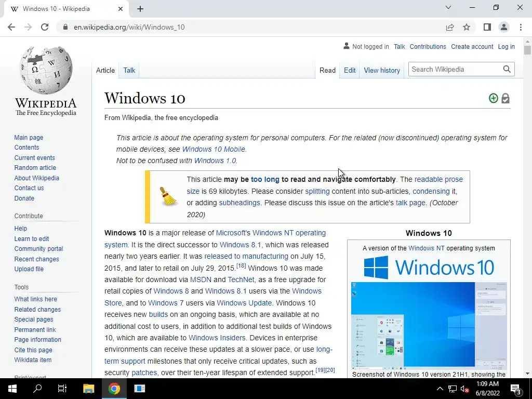Click the taskbar search magnifier
The height and width of the screenshot is (399, 532).
[x=37, y=389]
